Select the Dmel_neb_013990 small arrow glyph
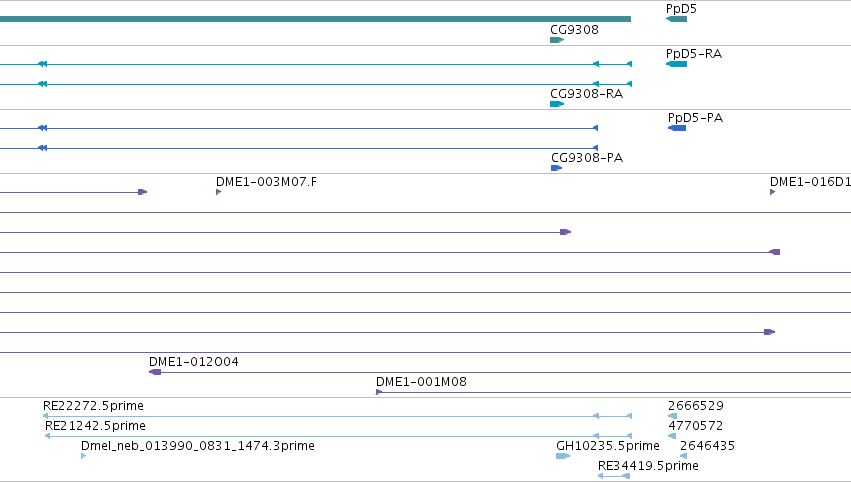851x482 pixels. (x=83, y=456)
